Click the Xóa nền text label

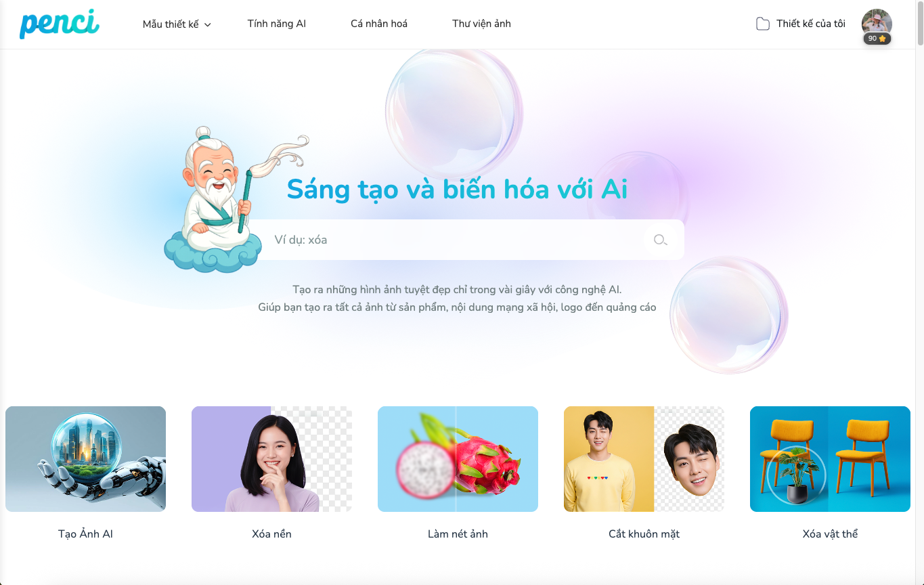271,534
